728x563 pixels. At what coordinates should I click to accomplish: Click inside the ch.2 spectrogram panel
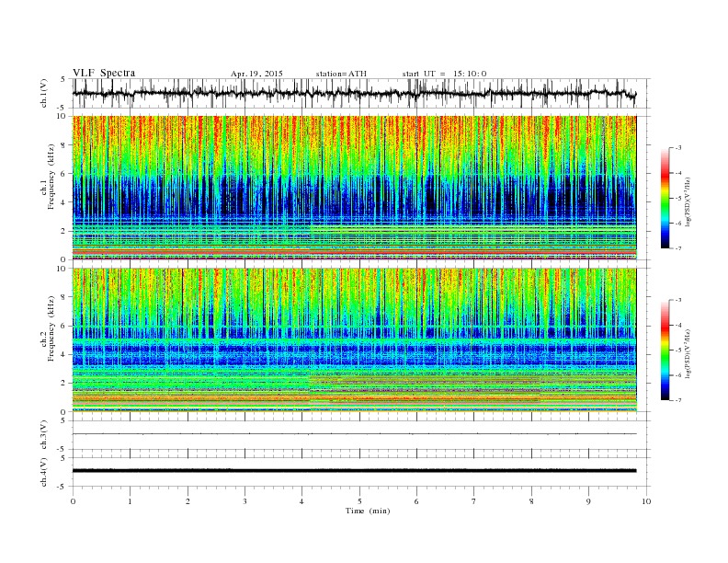pyautogui.click(x=354, y=340)
